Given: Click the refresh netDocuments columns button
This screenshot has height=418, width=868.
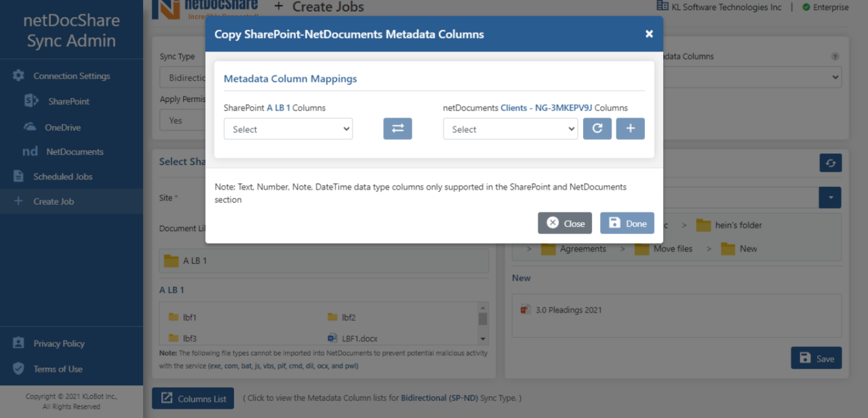Looking at the screenshot, I should [x=597, y=129].
